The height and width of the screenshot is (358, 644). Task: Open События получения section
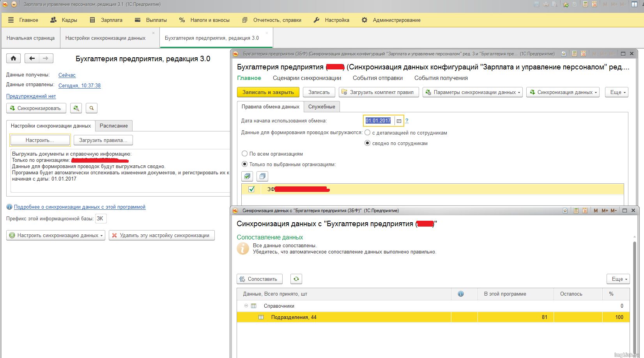coord(441,78)
